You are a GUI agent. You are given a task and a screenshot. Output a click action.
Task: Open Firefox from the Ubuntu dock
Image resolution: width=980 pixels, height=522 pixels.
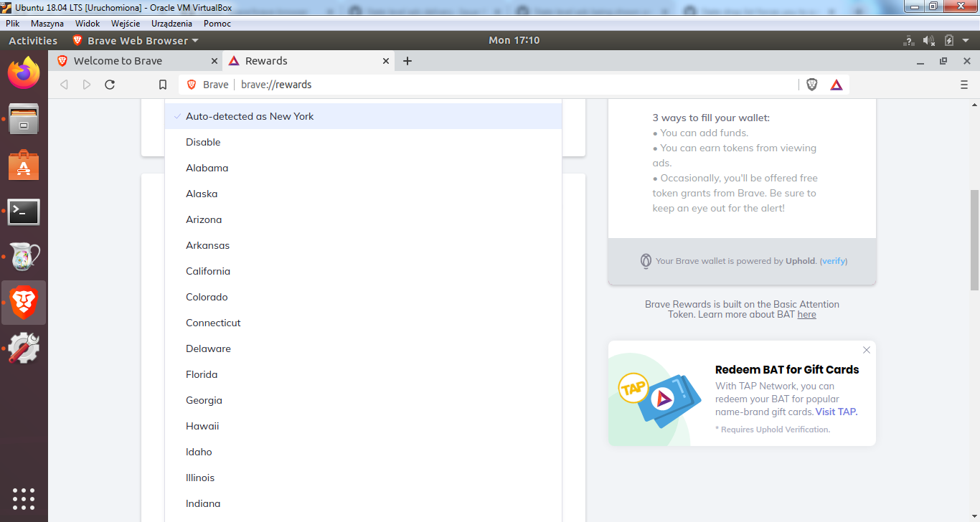24,72
